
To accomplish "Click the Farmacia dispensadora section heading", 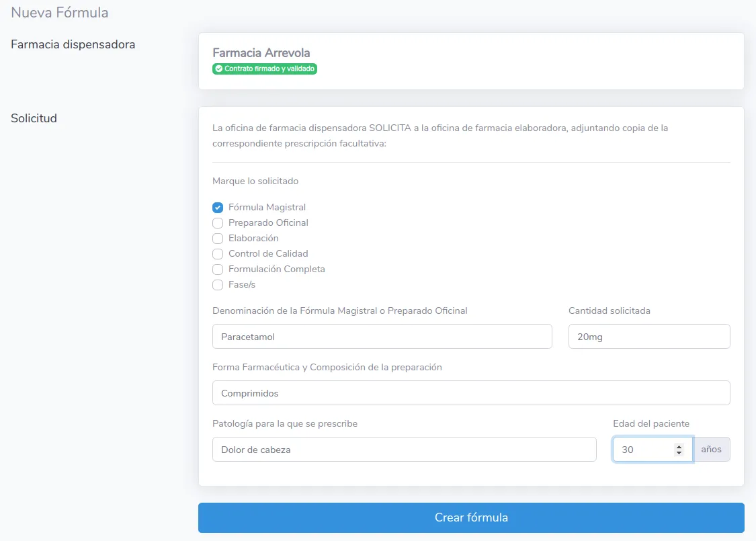I will tap(73, 44).
